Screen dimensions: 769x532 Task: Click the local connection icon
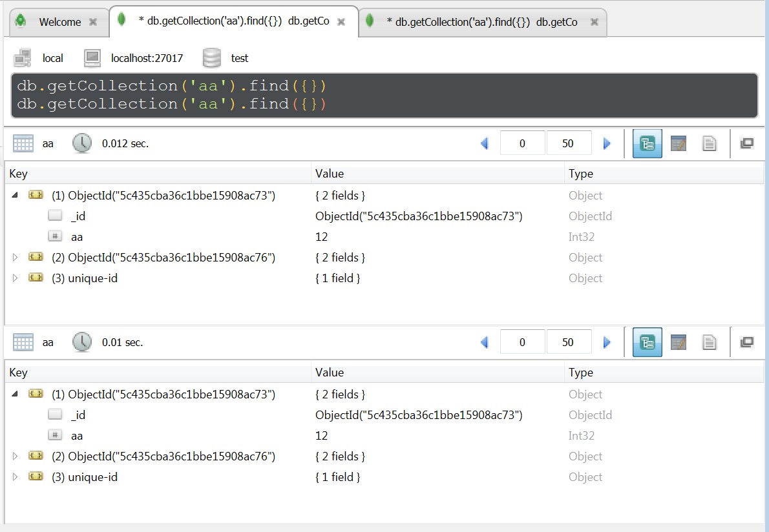tap(23, 58)
